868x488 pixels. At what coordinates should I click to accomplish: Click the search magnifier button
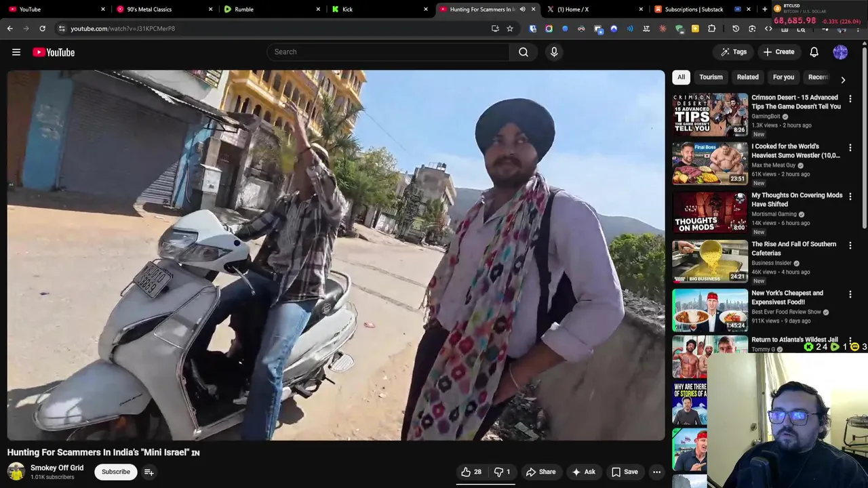tap(524, 52)
